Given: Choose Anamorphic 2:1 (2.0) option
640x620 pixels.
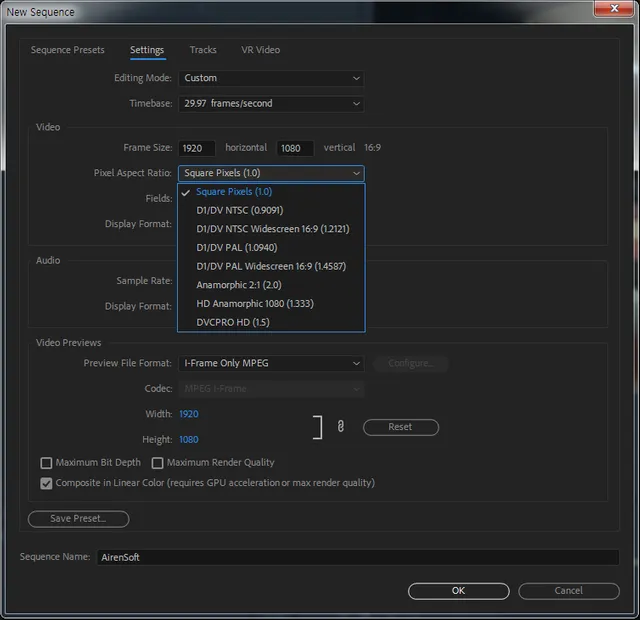Looking at the screenshot, I should click(x=271, y=285).
